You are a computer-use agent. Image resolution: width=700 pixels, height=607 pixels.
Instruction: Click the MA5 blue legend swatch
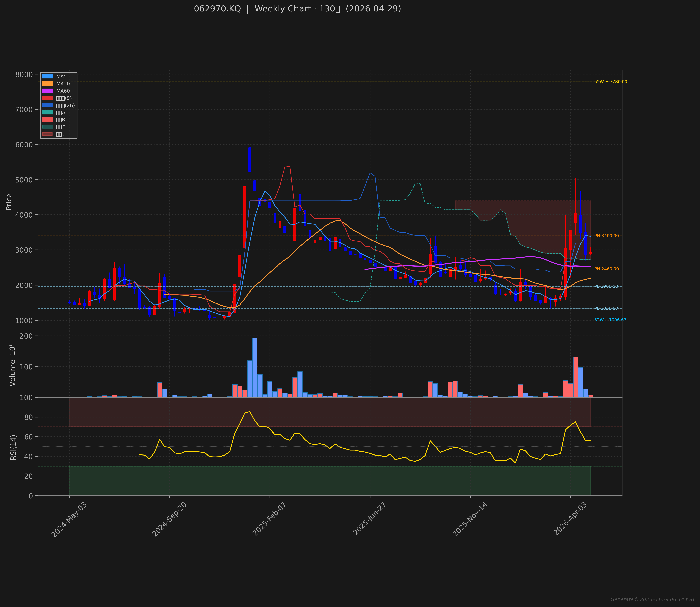[47, 77]
